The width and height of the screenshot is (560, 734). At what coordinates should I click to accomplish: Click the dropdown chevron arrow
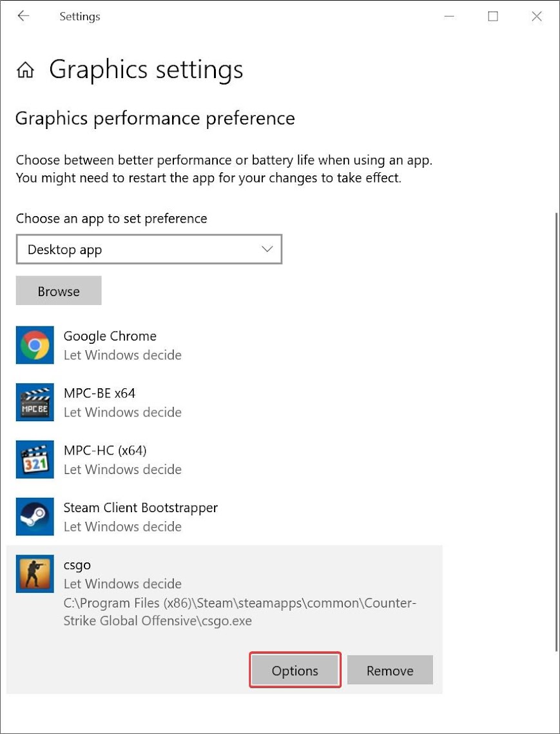click(x=266, y=249)
